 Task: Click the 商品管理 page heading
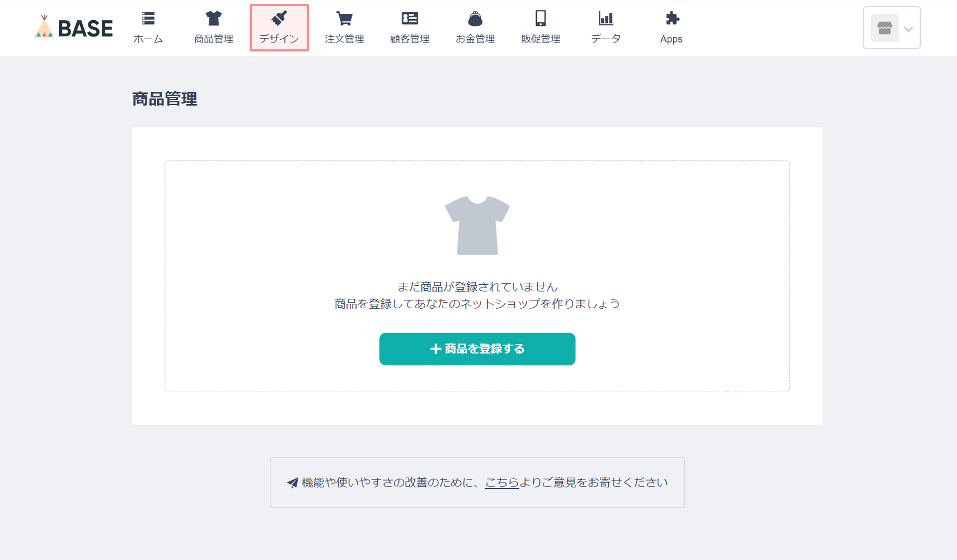(165, 99)
